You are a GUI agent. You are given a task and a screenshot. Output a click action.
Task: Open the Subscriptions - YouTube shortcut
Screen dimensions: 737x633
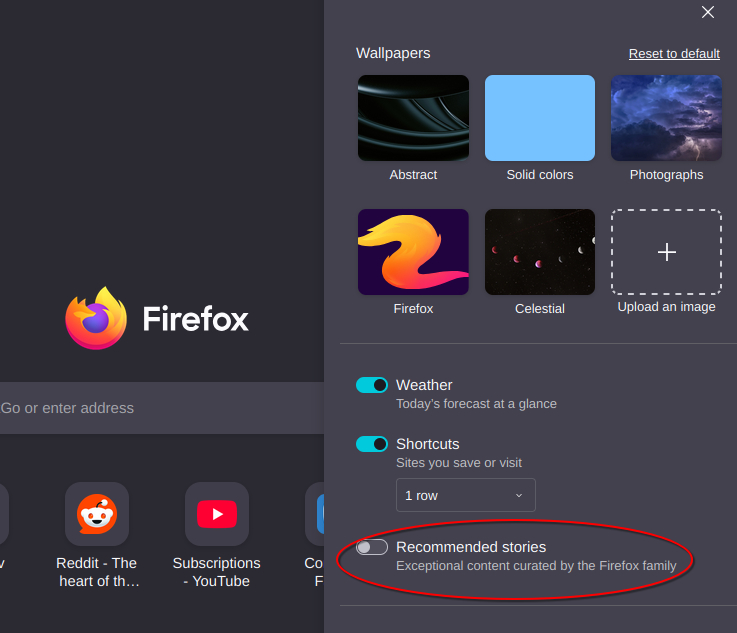tap(217, 514)
